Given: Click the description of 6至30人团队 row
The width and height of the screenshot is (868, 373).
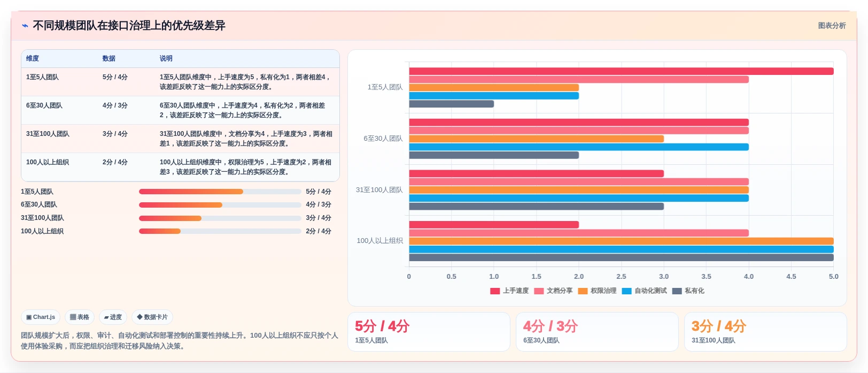Looking at the screenshot, I should point(242,110).
